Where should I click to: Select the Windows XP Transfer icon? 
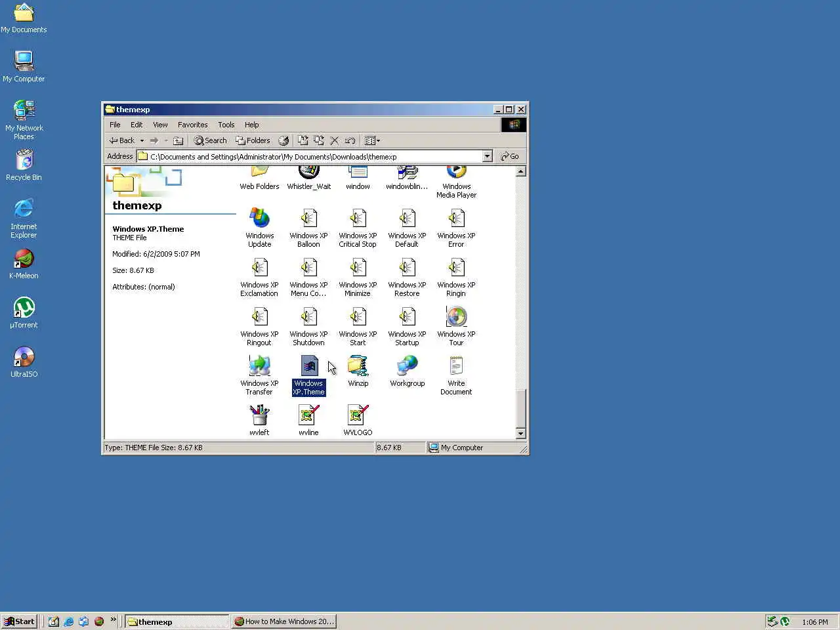click(x=260, y=375)
